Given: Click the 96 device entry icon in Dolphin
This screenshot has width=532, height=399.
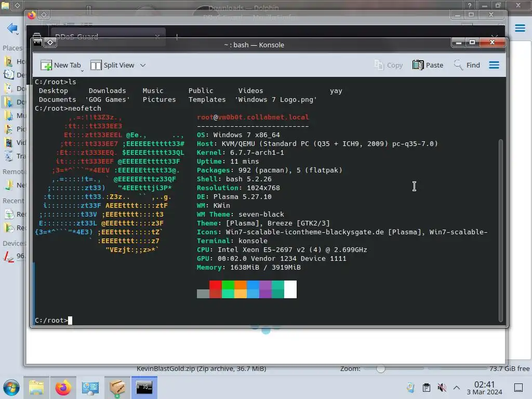Looking at the screenshot, I should point(8,256).
